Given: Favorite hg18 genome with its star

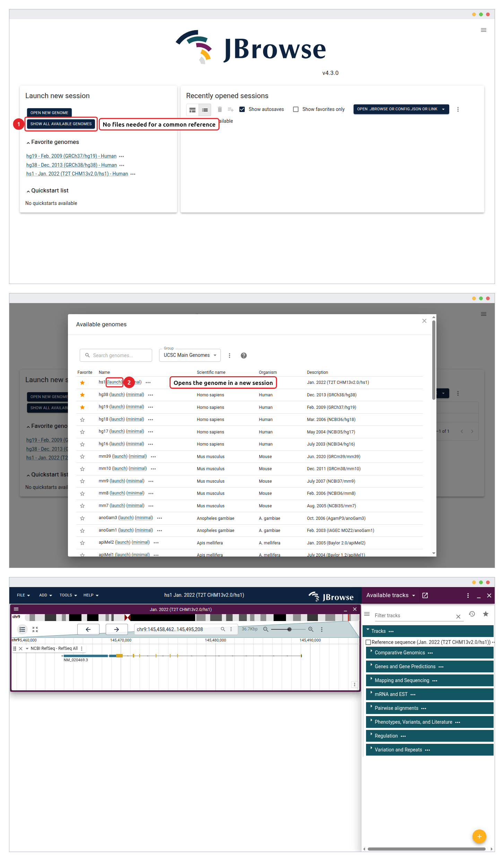Looking at the screenshot, I should (82, 420).
